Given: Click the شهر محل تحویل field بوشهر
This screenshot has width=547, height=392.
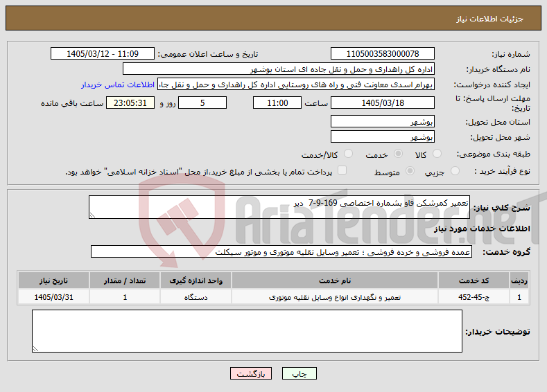Looking at the screenshot, I should click(382, 136).
